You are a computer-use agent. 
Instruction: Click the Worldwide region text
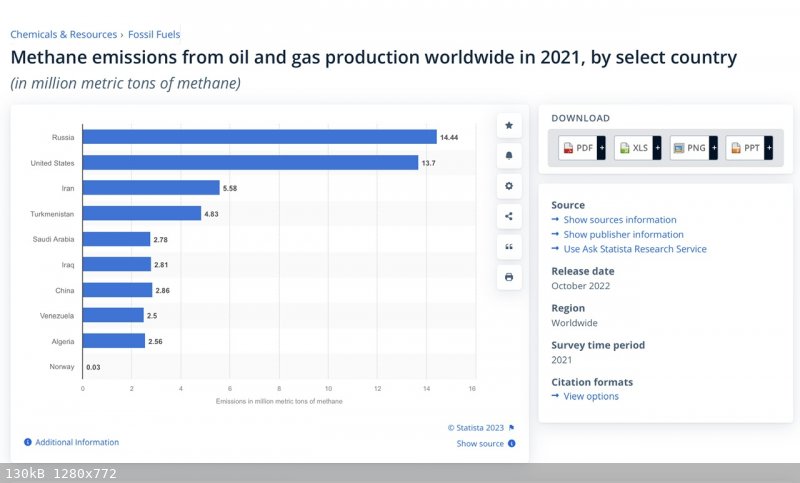tap(574, 323)
